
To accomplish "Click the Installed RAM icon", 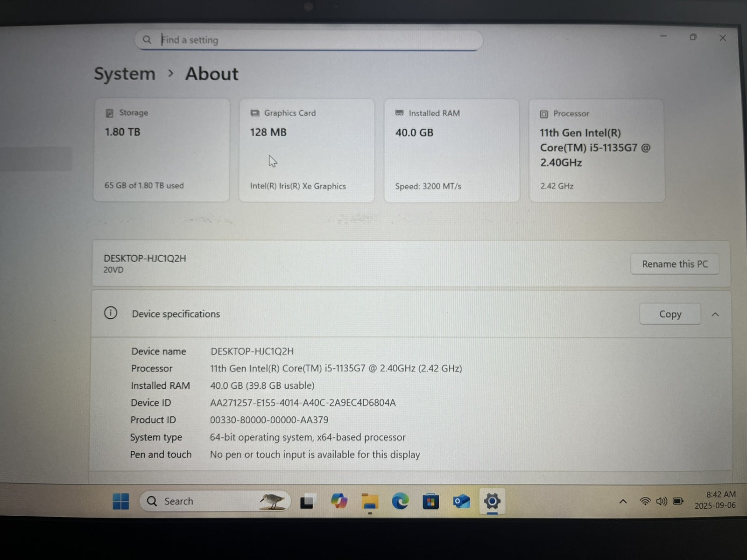I will point(399,113).
